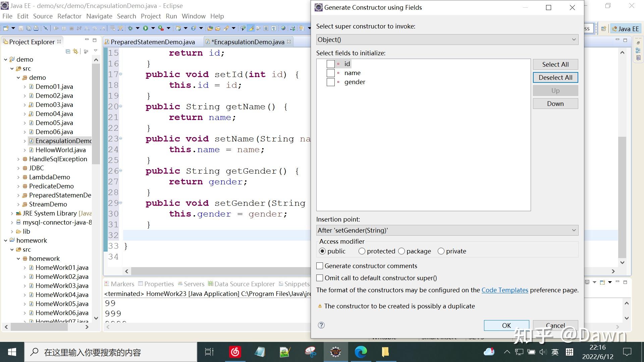644x362 pixels.
Task: Click Collapse All in Project Explorer
Action: point(68,51)
